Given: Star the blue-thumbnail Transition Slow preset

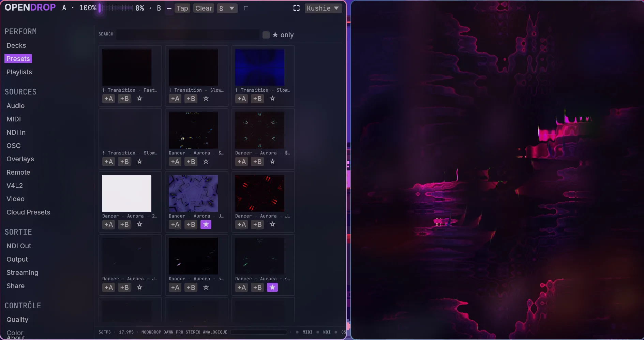Looking at the screenshot, I should [x=272, y=99].
